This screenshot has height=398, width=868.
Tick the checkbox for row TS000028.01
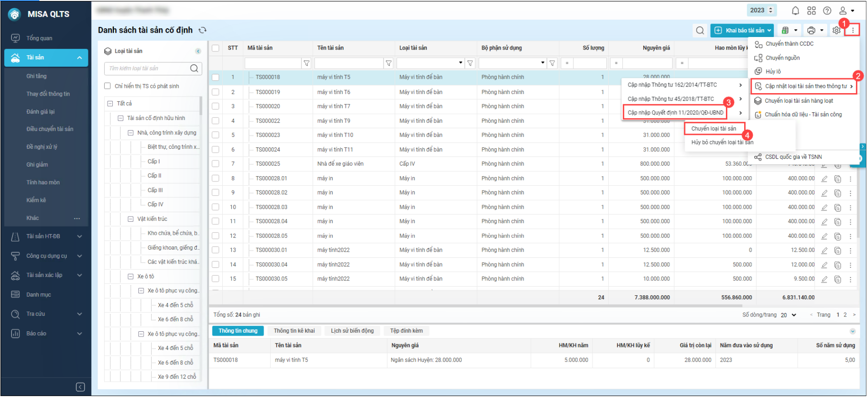click(216, 179)
